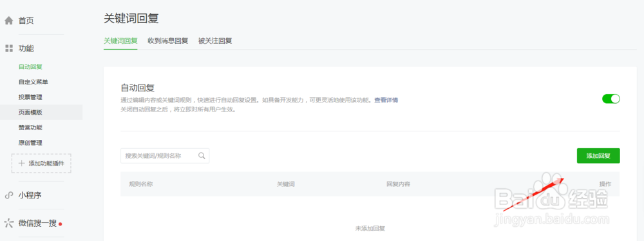Image resolution: width=644 pixels, height=241 pixels.
Task: Open the 功能 section in sidebar
Action: point(26,48)
